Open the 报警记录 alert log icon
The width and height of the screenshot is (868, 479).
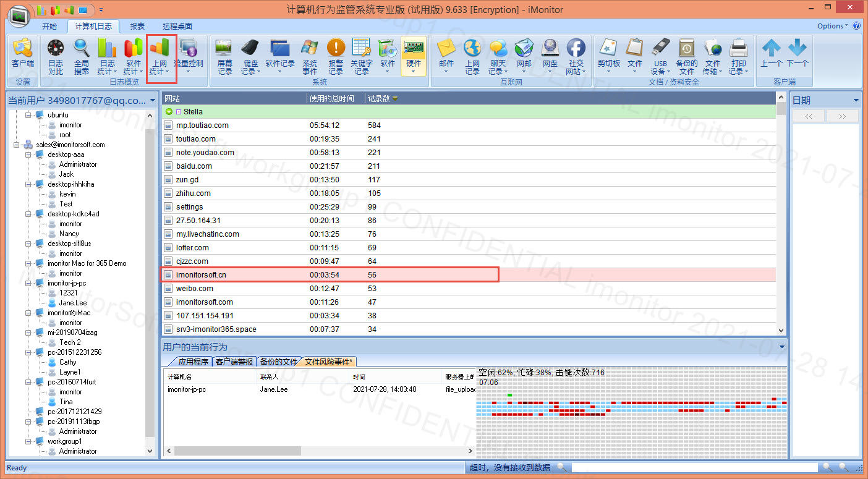(336, 56)
